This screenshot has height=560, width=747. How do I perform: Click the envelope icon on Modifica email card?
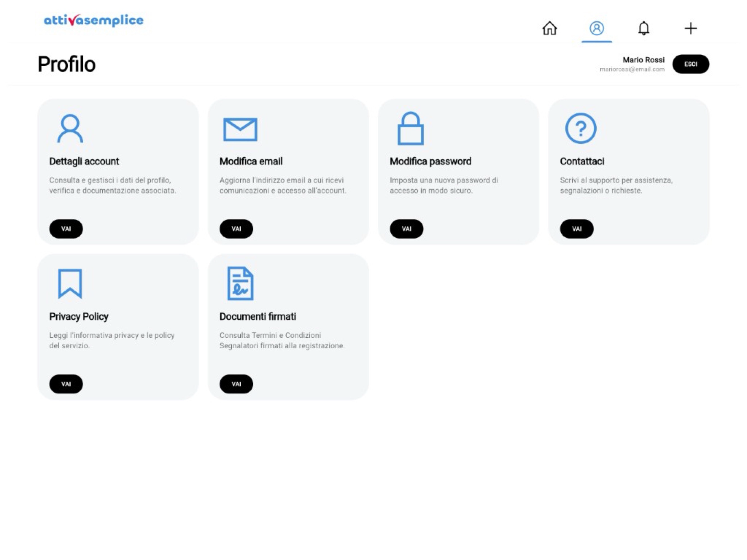click(x=240, y=129)
